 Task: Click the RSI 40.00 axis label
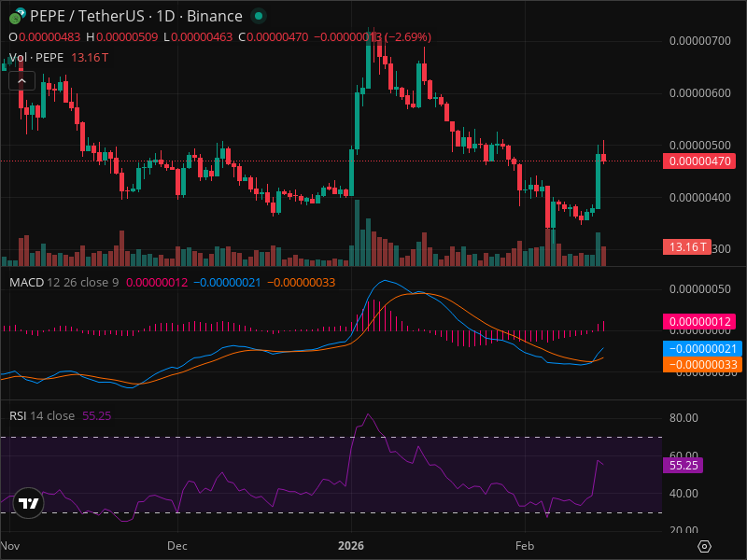tap(684, 494)
